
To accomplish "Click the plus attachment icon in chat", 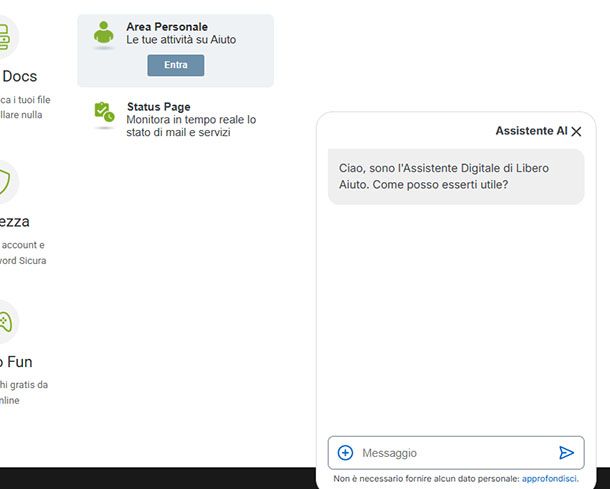I will click(345, 452).
